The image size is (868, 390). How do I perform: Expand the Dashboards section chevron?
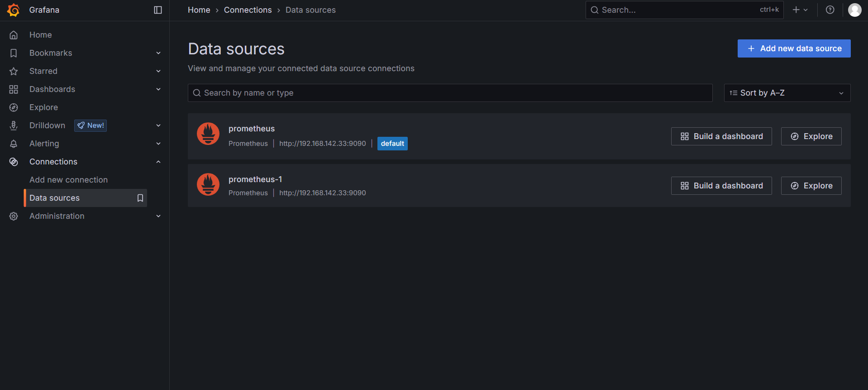point(158,89)
